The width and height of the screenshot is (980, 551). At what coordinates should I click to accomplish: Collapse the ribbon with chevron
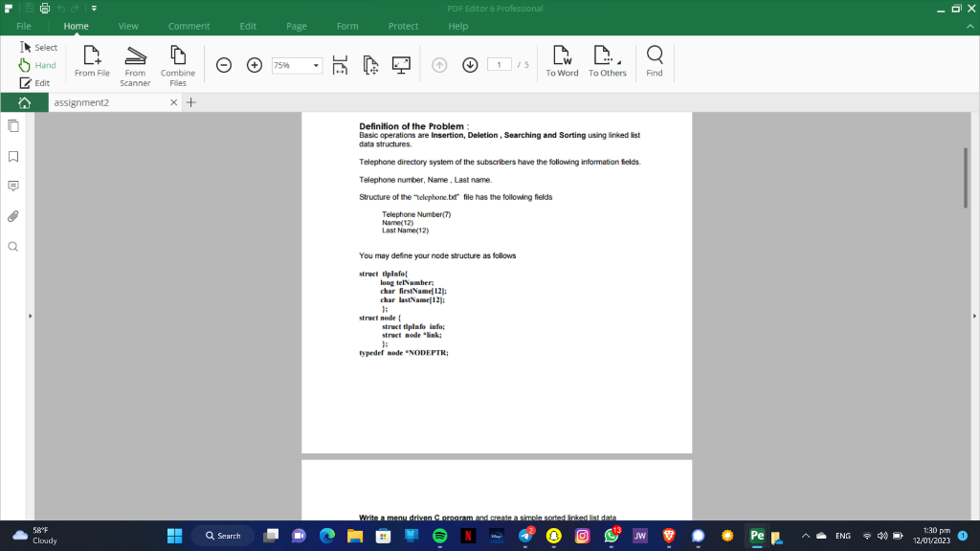click(x=970, y=26)
